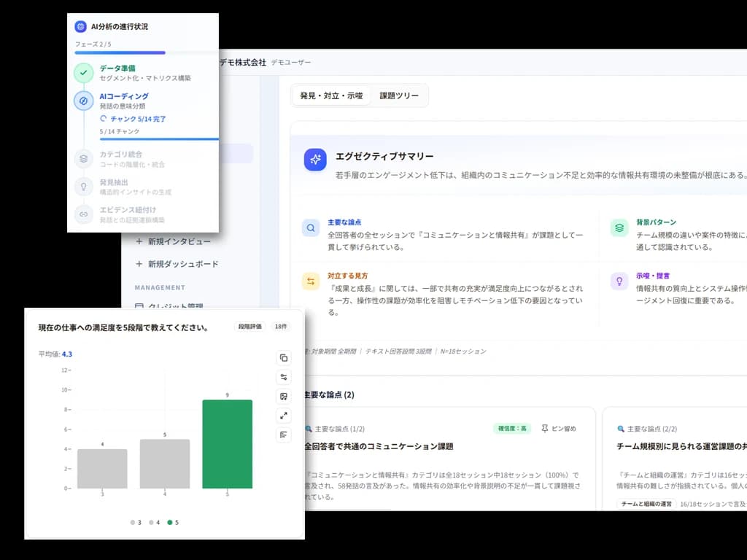Screen dimensions: 747x560
Task: Open 新規ダッシュボード in the sidebar
Action: 178,264
